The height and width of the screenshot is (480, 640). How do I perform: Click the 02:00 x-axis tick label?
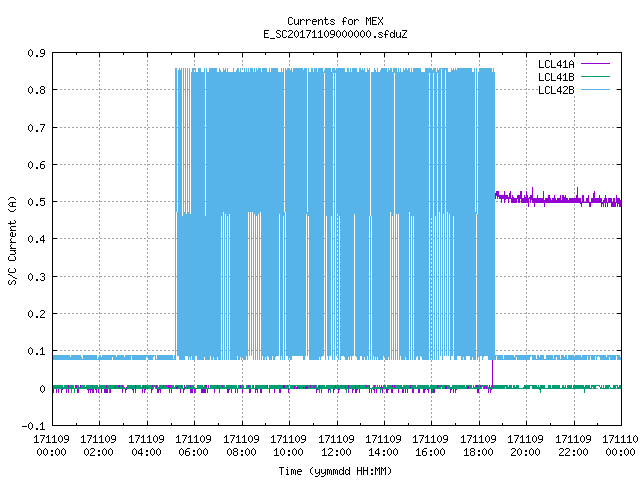tap(98, 452)
